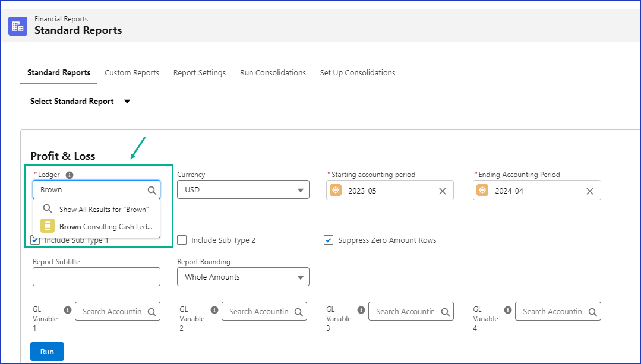Toggle Include Sub Type 1 checkbox

[35, 240]
